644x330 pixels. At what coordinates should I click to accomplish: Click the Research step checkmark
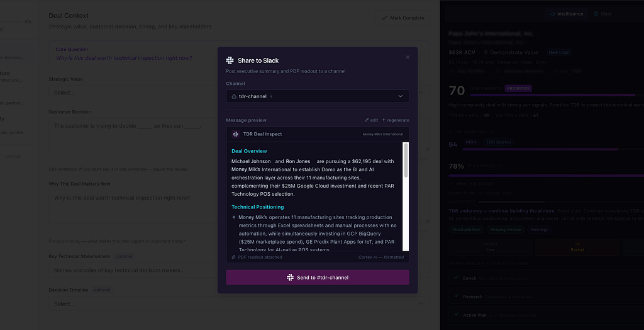[457, 296]
